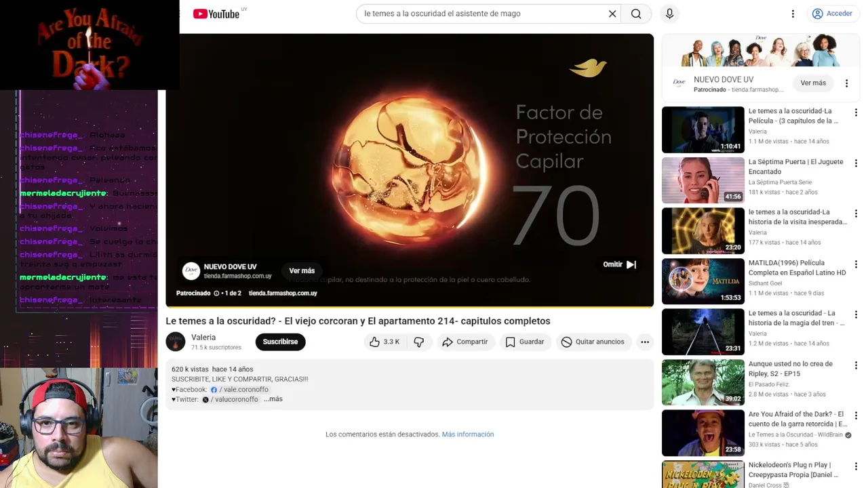Start voice search with the microphone

pyautogui.click(x=669, y=14)
